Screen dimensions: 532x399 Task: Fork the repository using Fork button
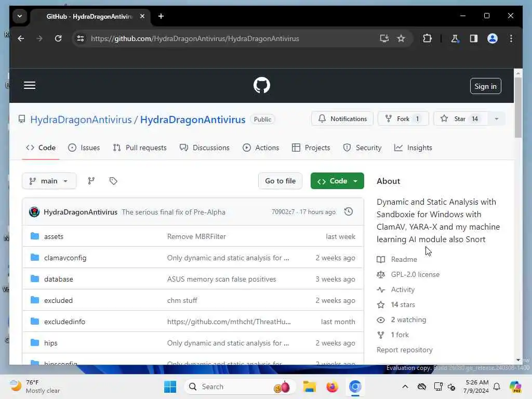pos(403,119)
